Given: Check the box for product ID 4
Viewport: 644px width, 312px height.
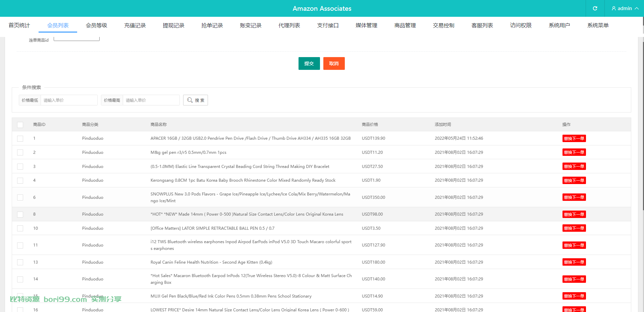Looking at the screenshot, I should click(20, 180).
